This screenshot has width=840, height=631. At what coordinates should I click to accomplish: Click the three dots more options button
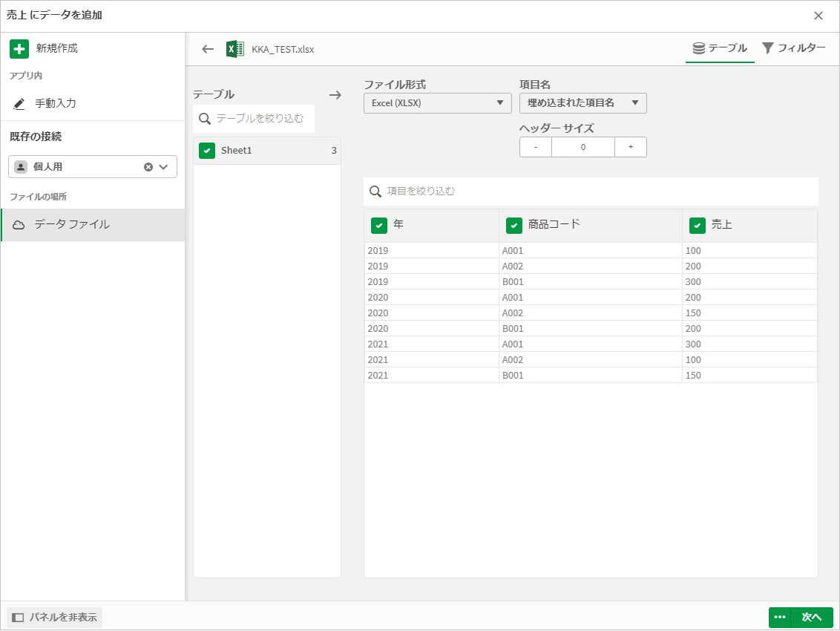coord(779,617)
